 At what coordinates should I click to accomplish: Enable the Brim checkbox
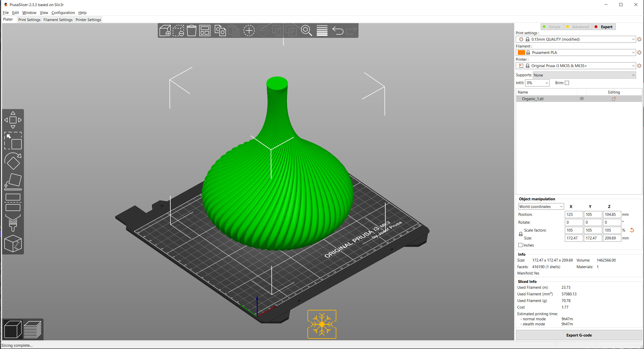(x=567, y=83)
